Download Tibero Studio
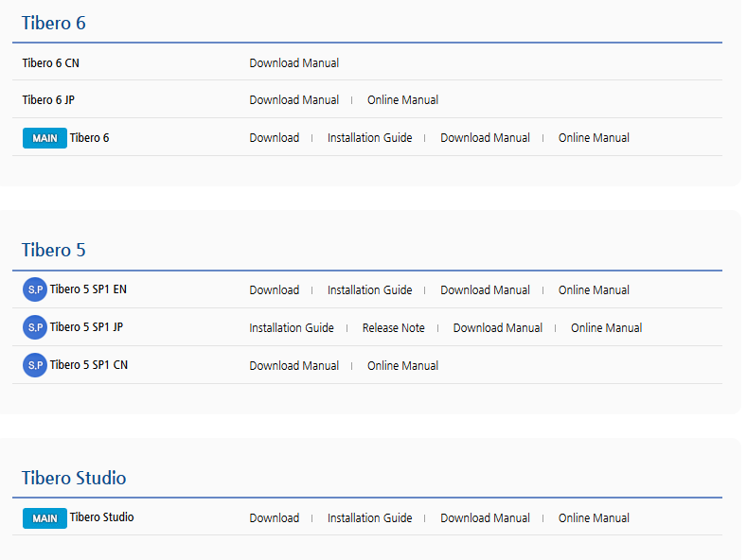The height and width of the screenshot is (560, 747). (x=275, y=517)
